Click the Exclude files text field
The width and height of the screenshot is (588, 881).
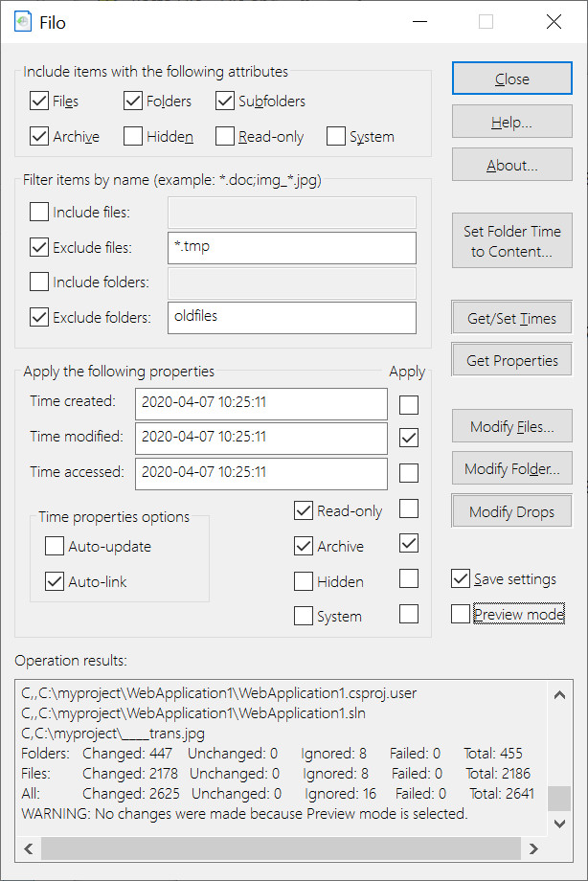tap(292, 248)
